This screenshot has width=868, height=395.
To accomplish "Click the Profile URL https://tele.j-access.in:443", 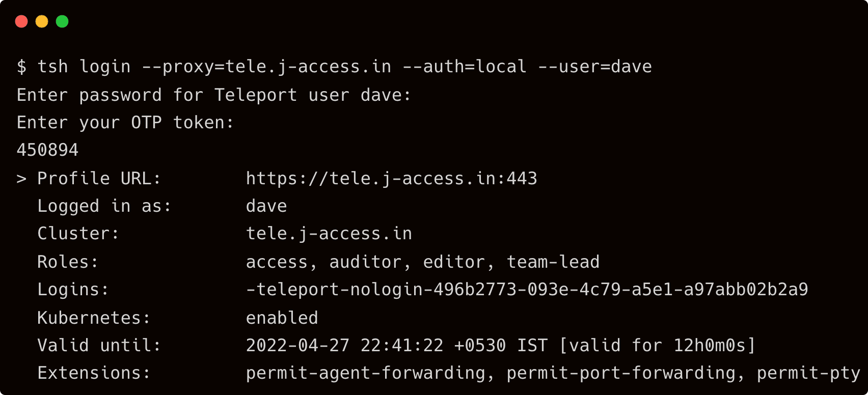I will tap(391, 179).
